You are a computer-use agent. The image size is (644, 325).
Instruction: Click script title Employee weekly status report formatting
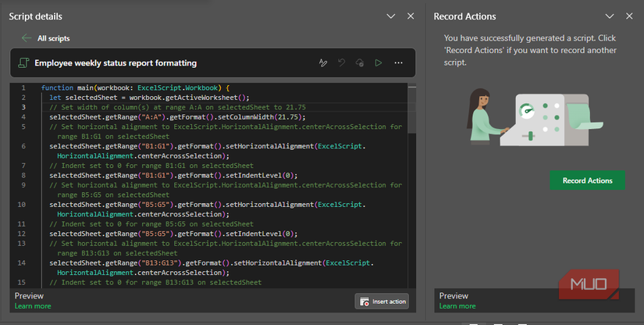point(116,62)
